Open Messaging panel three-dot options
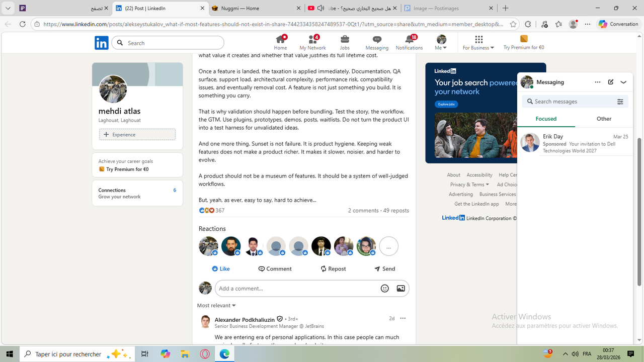 [598, 82]
